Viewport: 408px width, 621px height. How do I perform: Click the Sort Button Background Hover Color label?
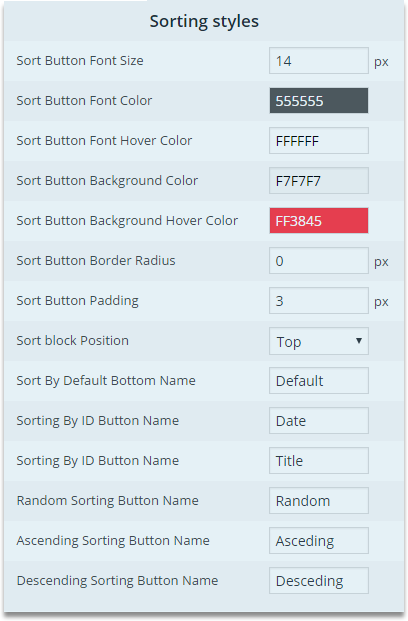coord(127,221)
